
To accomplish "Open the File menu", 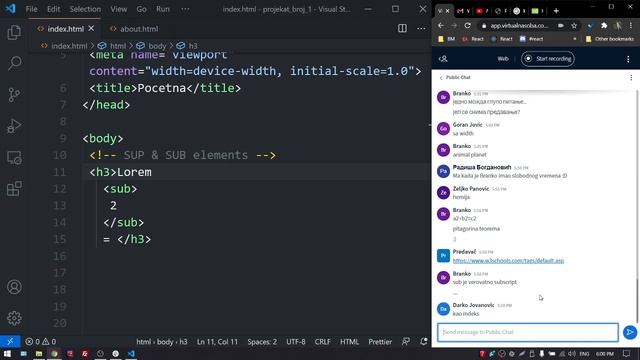I will (31, 9).
